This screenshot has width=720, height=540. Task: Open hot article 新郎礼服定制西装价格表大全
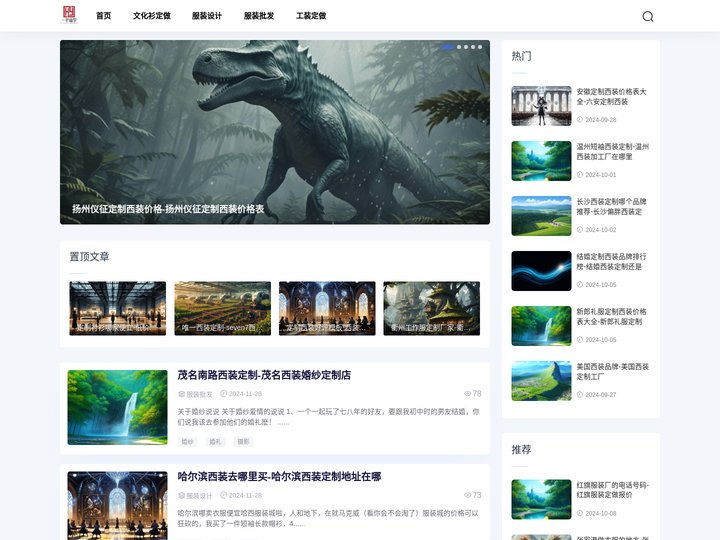coord(611,316)
